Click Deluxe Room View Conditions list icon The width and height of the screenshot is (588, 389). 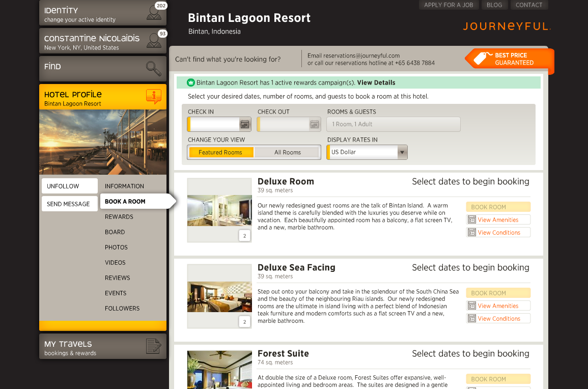point(472,233)
